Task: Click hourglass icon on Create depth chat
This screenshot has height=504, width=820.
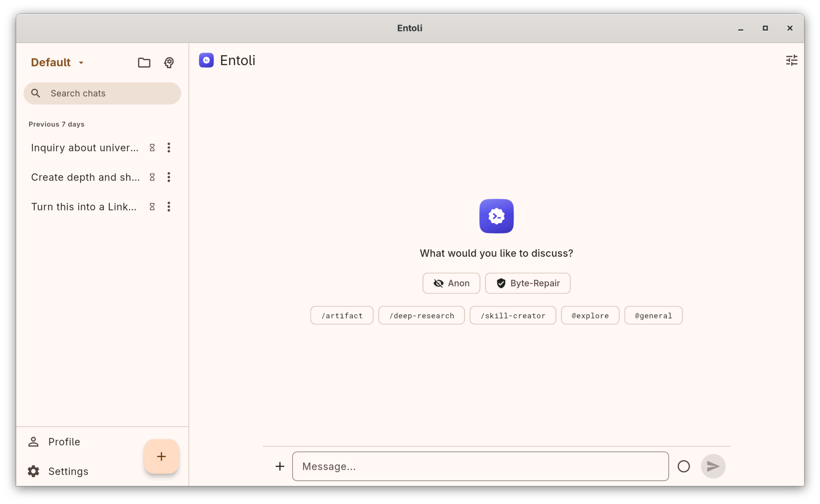Action: click(152, 177)
